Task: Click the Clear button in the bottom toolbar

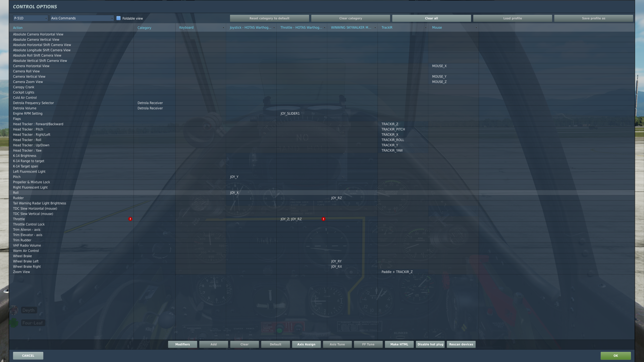Action: pyautogui.click(x=245, y=344)
